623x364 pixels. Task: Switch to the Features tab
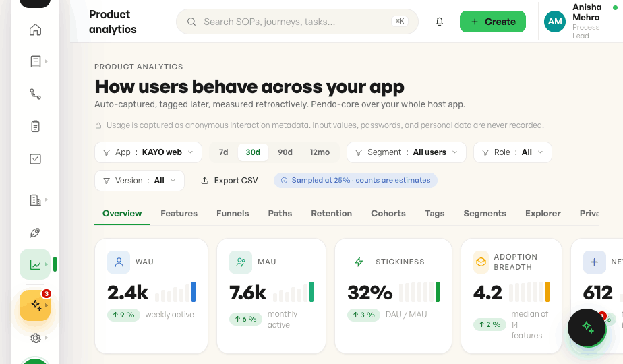click(179, 214)
